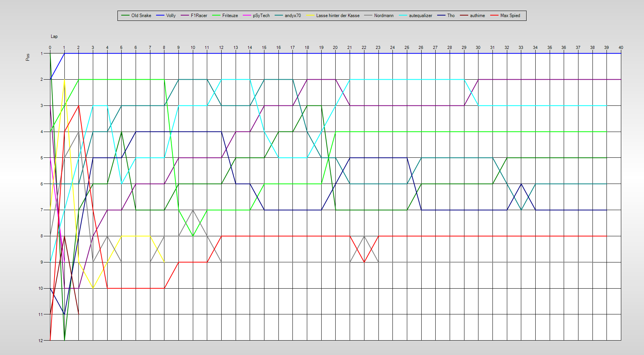This screenshot has width=644, height=355.
Task: Click position 12 on the vertical axis
Action: pos(41,341)
